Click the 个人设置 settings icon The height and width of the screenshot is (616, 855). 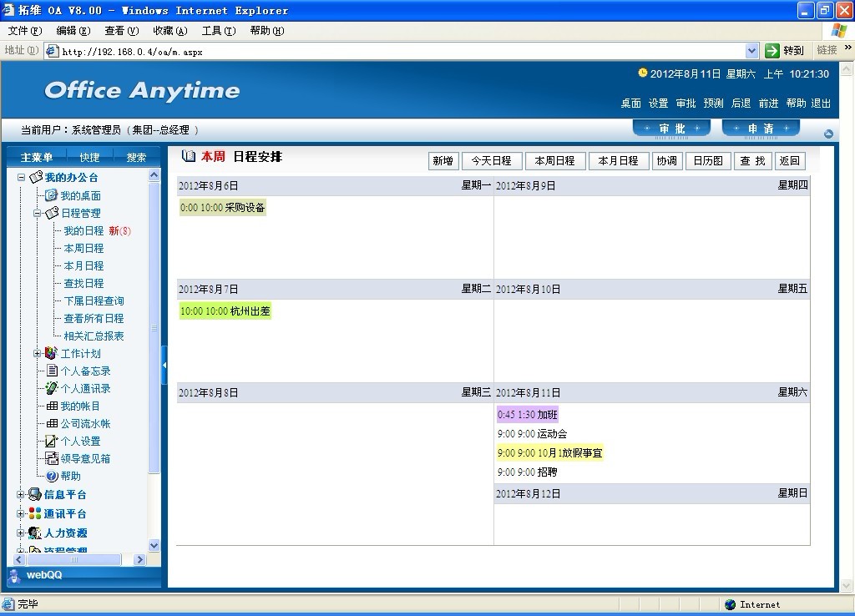pos(52,441)
